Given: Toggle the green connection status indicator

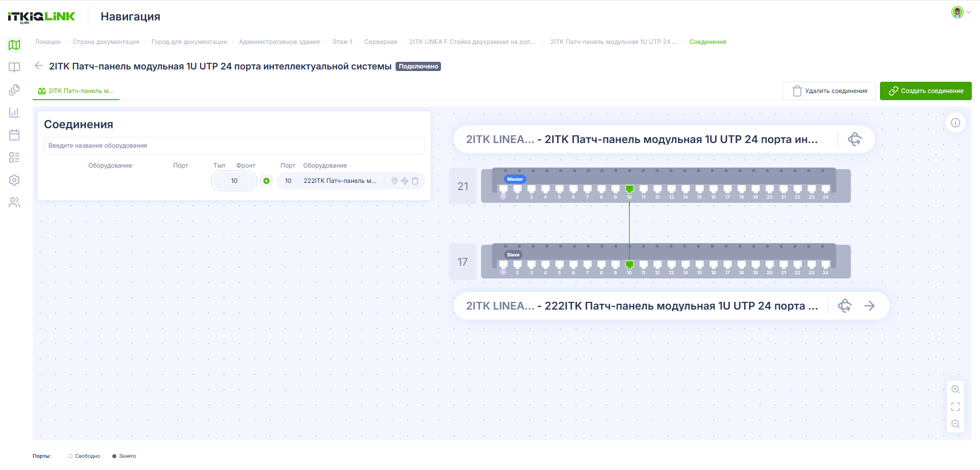Looking at the screenshot, I should pyautogui.click(x=266, y=181).
